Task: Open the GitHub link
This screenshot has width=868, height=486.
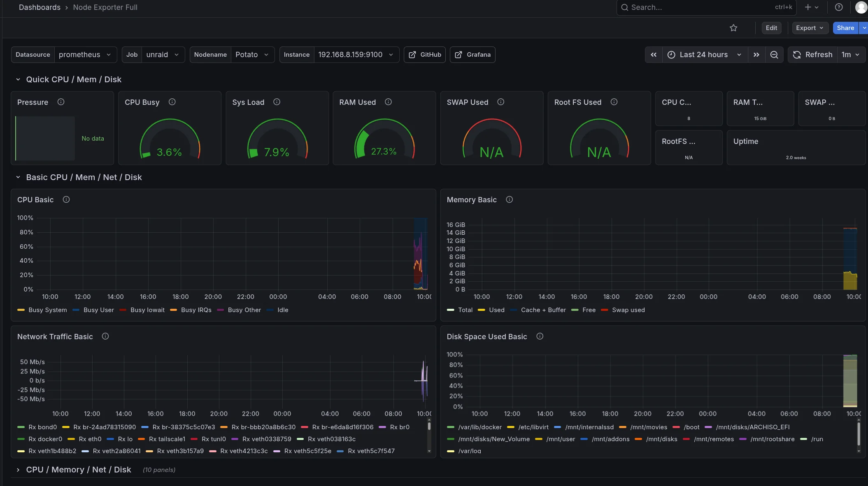Action: (425, 55)
